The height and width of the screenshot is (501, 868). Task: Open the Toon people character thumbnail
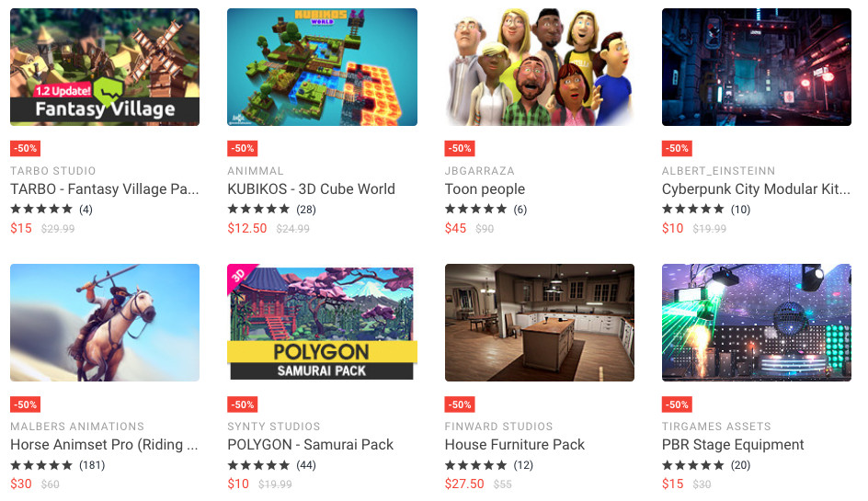click(539, 67)
